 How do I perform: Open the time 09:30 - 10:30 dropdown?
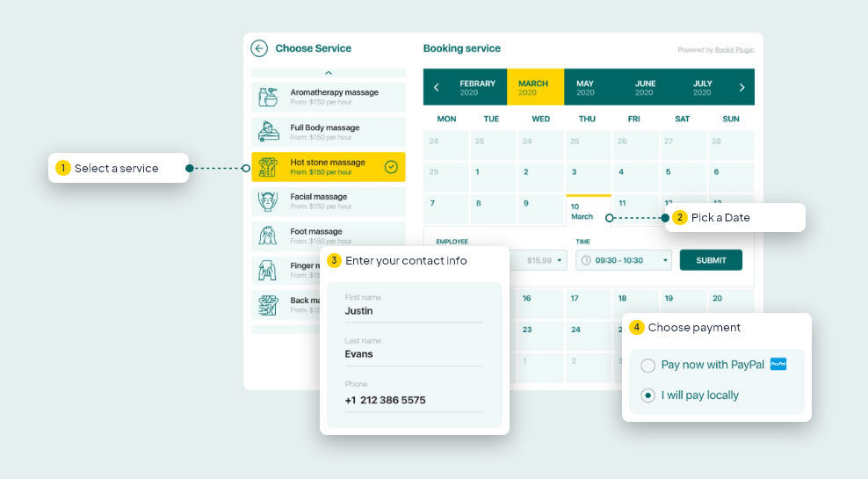tap(623, 260)
